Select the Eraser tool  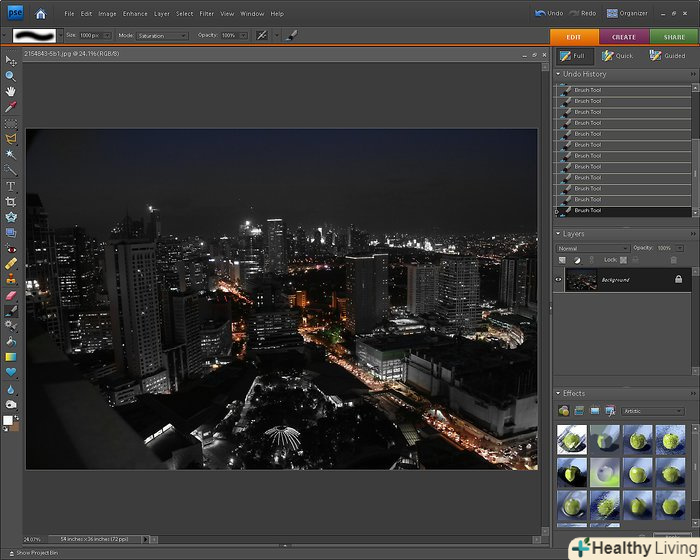coord(11,295)
